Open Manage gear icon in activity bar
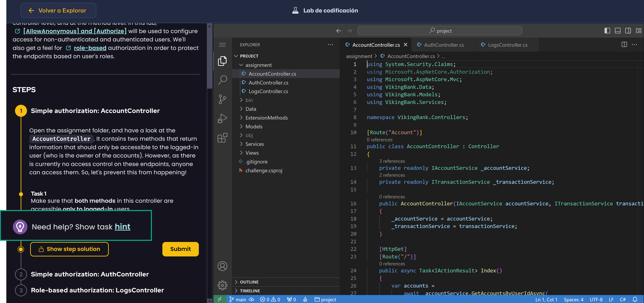Screen dimensions: 644x303 (x=222, y=285)
